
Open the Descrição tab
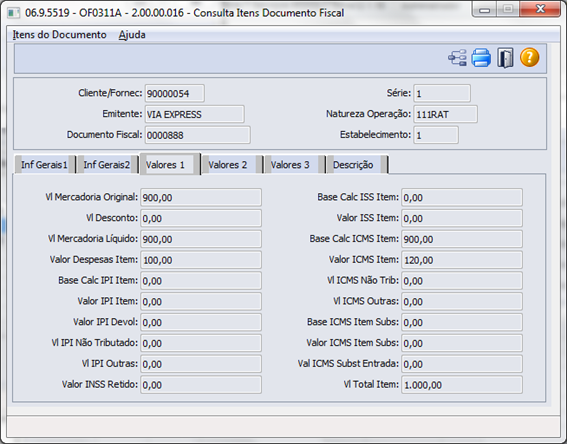click(357, 165)
